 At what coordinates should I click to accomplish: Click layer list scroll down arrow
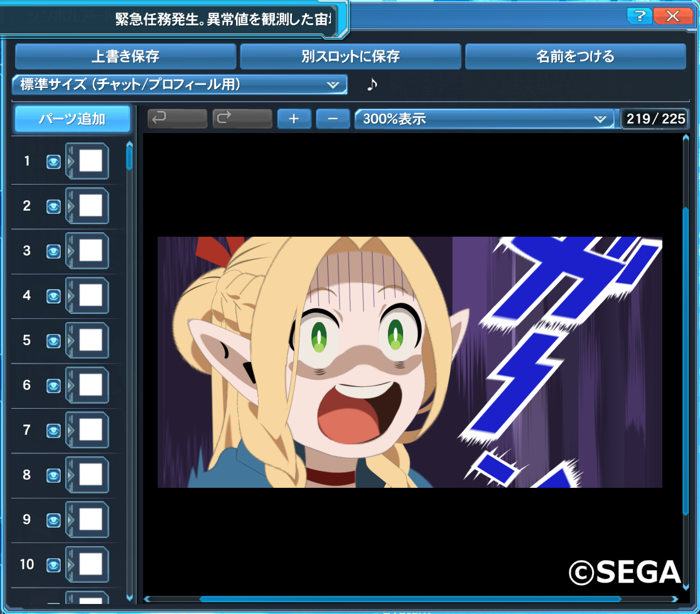[x=129, y=598]
